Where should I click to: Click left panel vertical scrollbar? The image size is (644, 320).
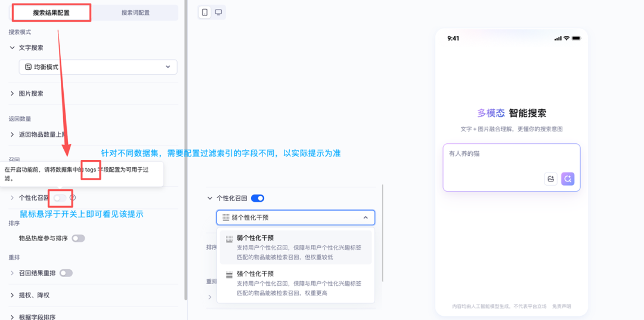point(186,150)
